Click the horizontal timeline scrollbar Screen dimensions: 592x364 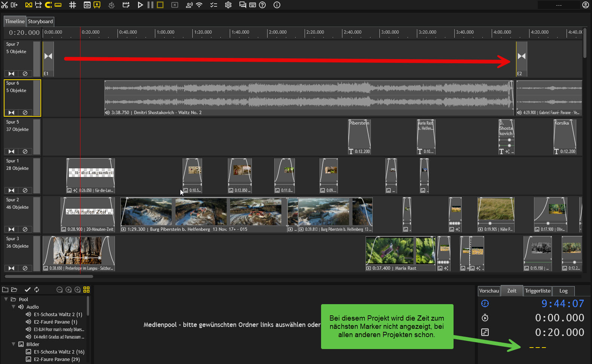(x=49, y=276)
